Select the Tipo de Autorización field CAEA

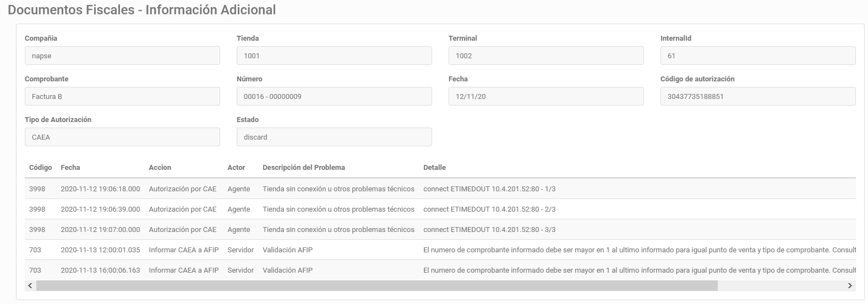[x=122, y=137]
